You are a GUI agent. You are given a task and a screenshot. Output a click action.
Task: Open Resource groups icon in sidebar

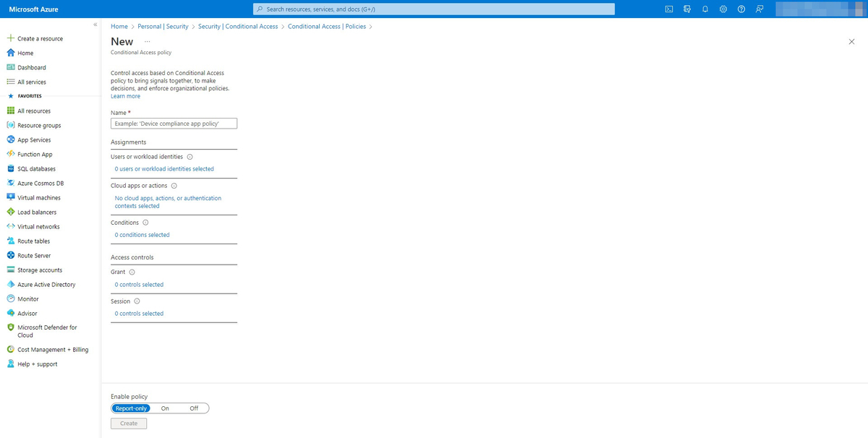pyautogui.click(x=11, y=125)
